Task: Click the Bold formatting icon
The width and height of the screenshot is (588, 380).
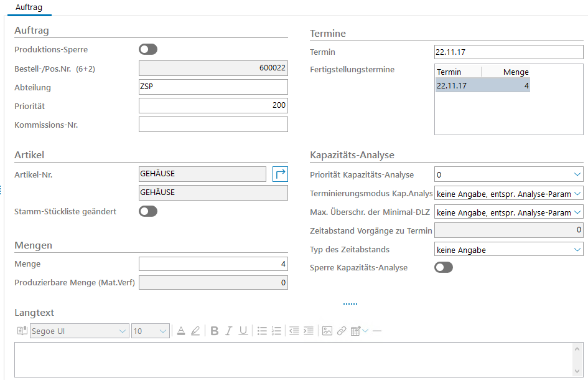Action: 214,331
